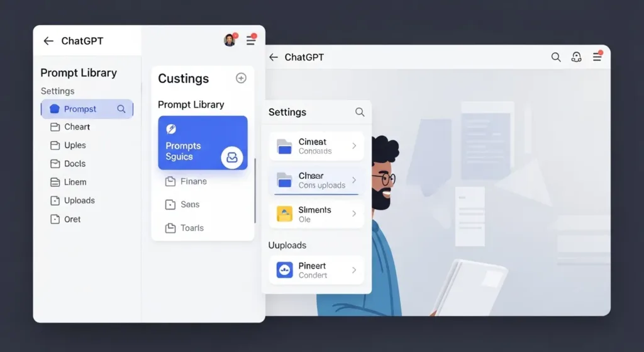This screenshot has height=352, width=644.
Task: Open the Pineert Condert row chevron
Action: [354, 270]
